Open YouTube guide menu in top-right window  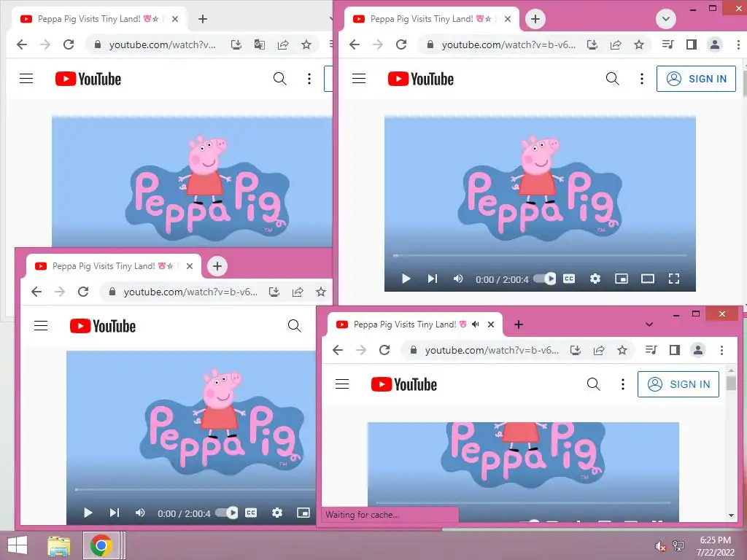[359, 79]
